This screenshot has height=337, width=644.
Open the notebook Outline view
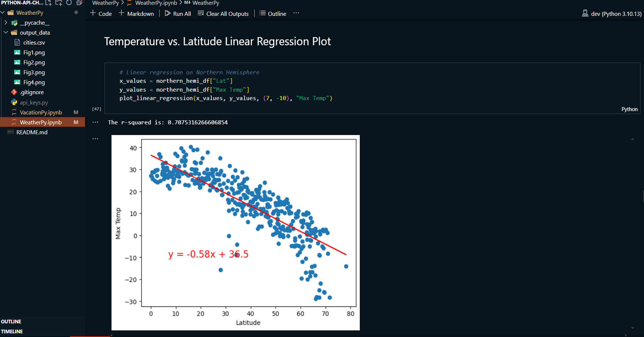(x=273, y=14)
